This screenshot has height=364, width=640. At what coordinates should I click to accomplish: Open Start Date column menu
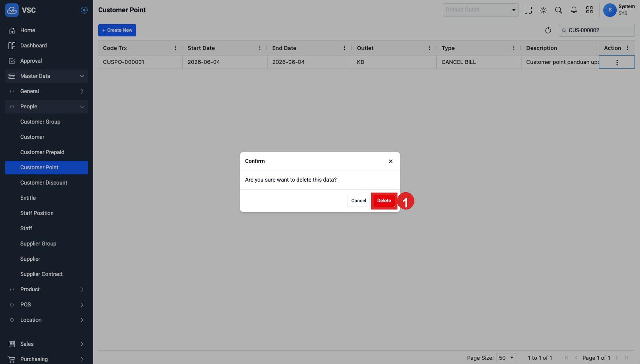(x=260, y=48)
